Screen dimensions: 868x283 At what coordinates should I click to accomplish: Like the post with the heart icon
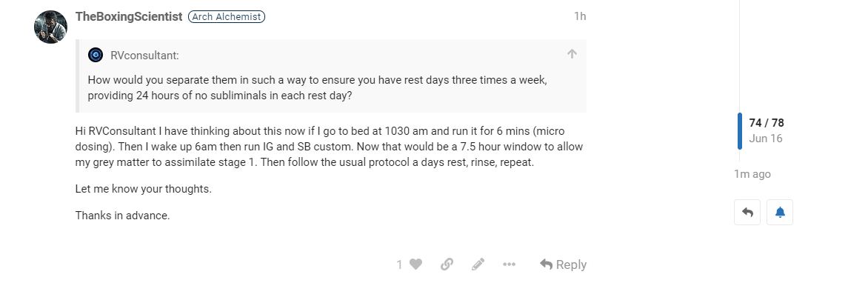[415, 264]
